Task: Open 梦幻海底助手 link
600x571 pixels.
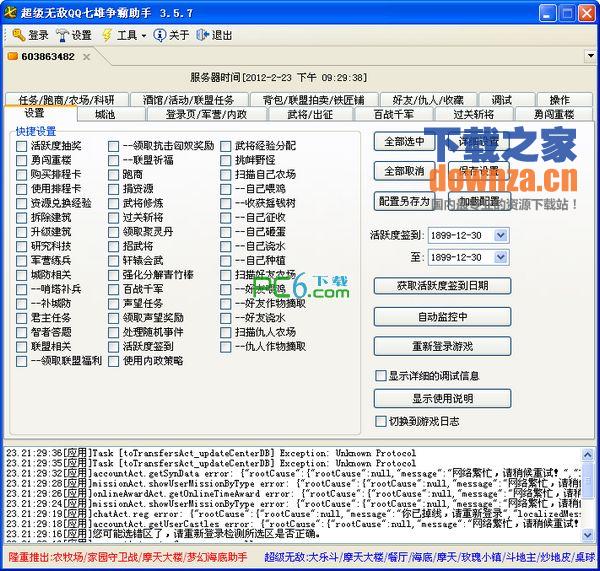Action: point(217,557)
